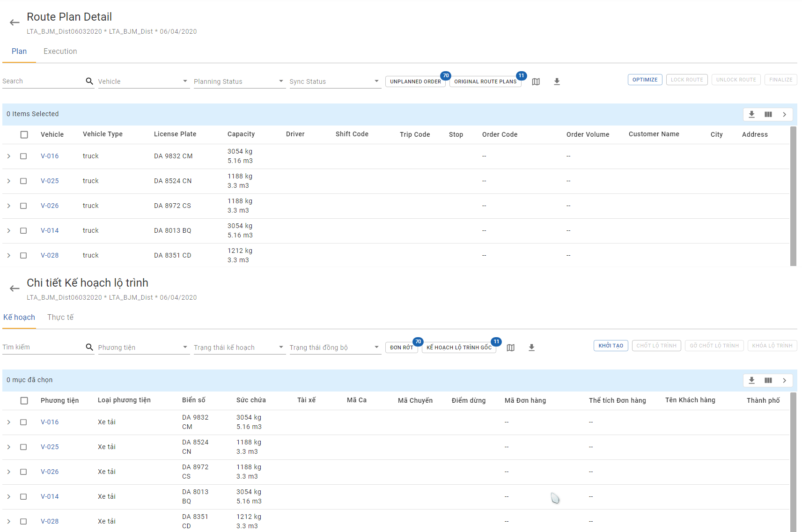Click the right arrow in the mục đã chọn bar
Screen dimensions: 802x532
pos(784,380)
